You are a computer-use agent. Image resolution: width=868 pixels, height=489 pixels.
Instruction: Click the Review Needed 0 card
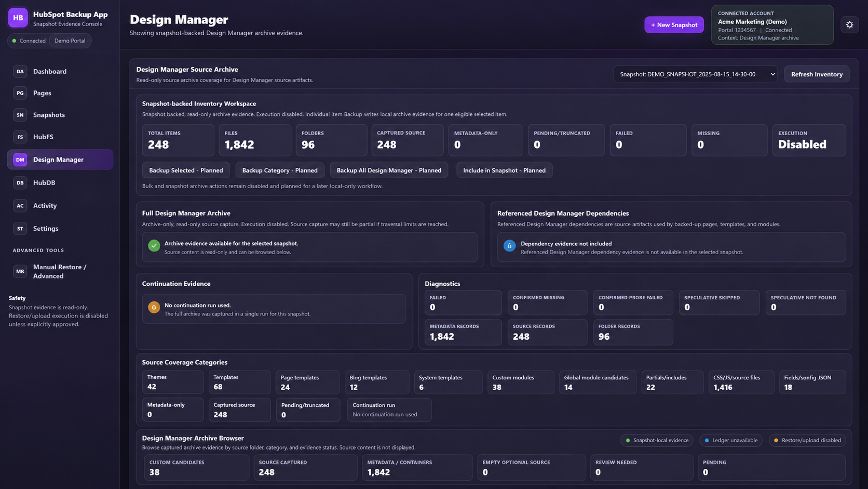pos(642,467)
